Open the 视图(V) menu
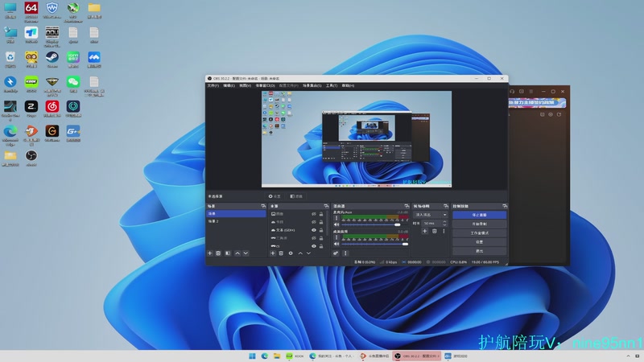 point(246,85)
